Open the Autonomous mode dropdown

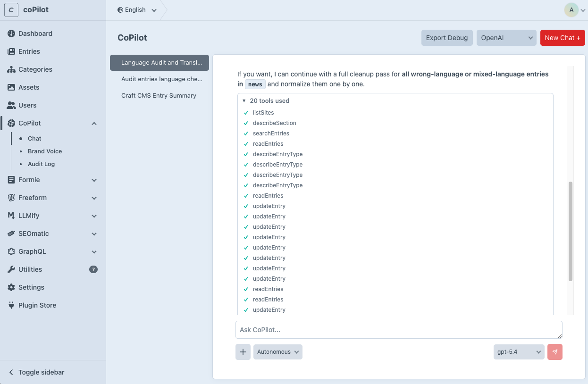tap(278, 352)
